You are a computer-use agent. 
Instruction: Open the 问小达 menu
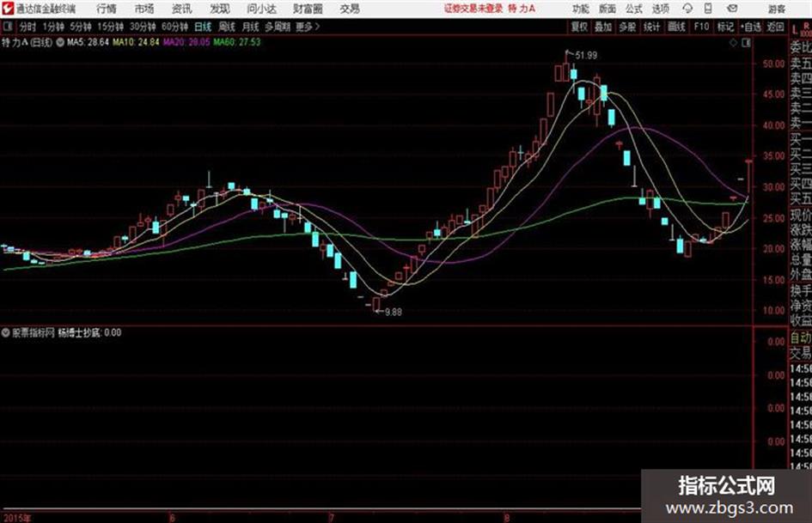261,9
